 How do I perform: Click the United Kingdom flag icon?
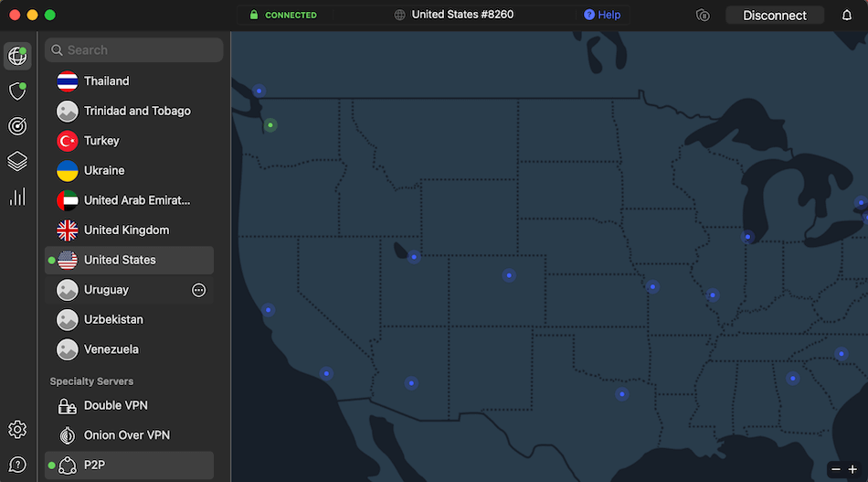(x=67, y=230)
